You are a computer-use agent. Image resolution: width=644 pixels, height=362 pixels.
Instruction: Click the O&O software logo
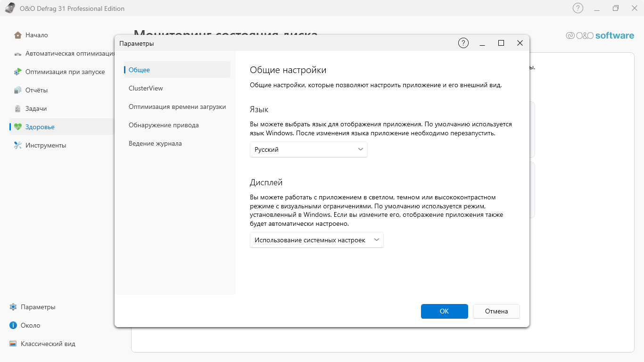pos(600,35)
